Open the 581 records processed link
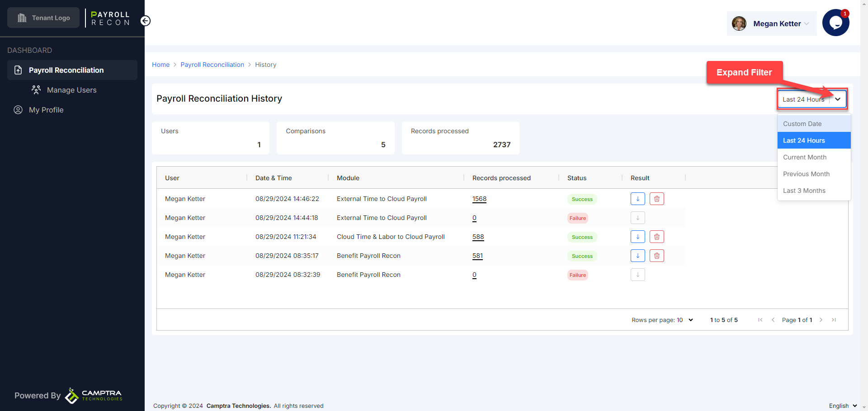 click(x=477, y=256)
